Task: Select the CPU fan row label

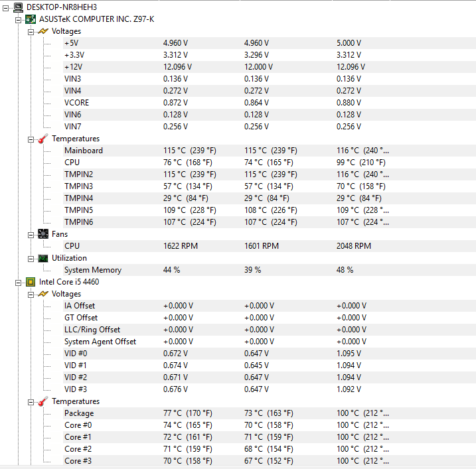Action: pyautogui.click(x=72, y=246)
